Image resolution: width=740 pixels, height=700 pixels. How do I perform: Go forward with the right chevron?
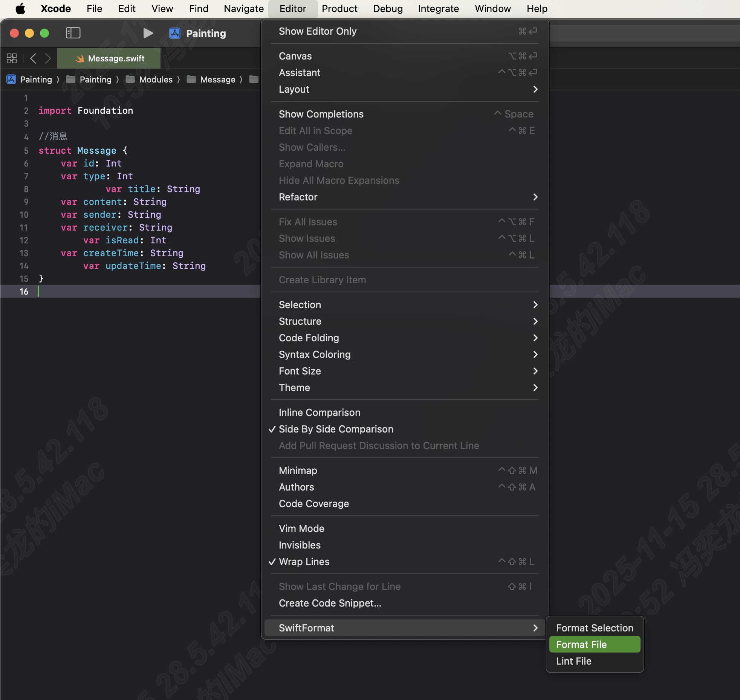point(48,58)
